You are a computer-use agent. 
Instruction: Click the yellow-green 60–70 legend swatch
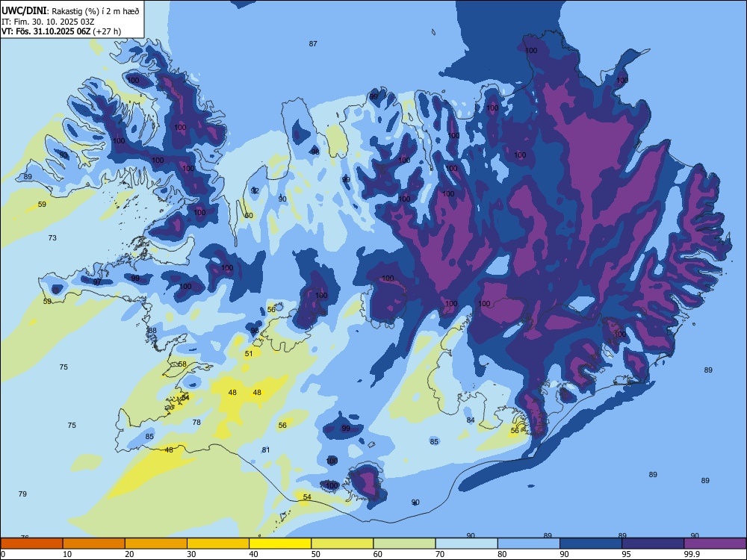pyautogui.click(x=404, y=544)
